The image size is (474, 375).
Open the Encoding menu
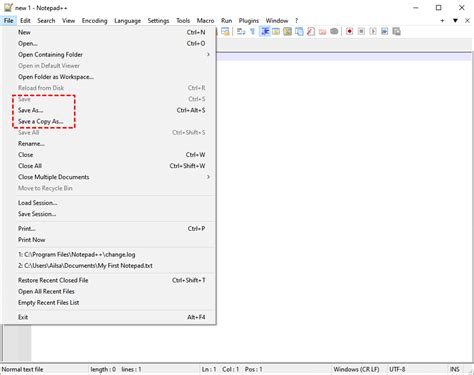click(95, 21)
